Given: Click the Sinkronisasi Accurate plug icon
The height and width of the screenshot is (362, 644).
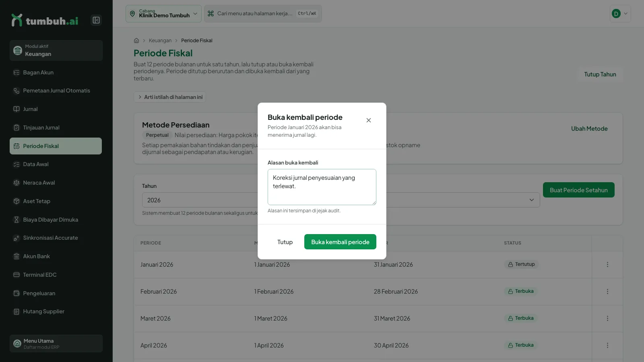Looking at the screenshot, I should pos(17,238).
